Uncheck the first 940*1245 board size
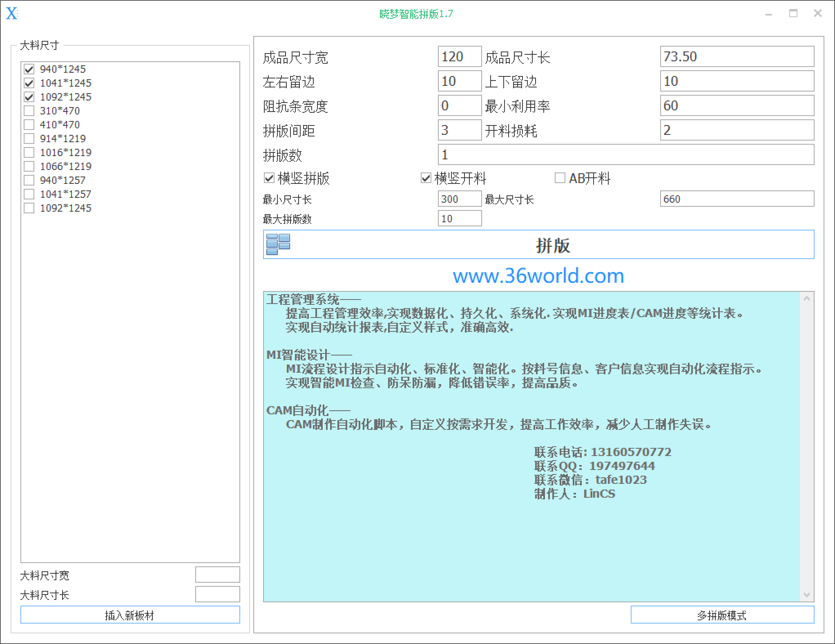The width and height of the screenshot is (835, 644). pos(29,69)
